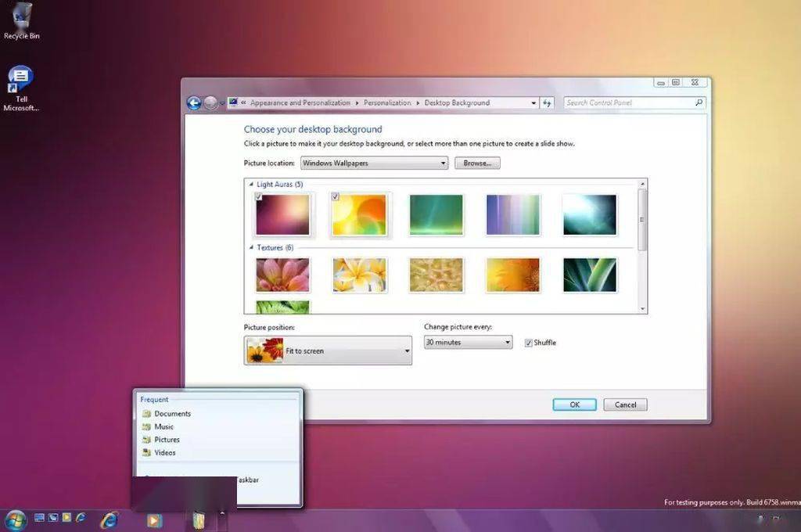Collapse the Textures group
Image resolution: width=801 pixels, height=532 pixels.
(251, 247)
